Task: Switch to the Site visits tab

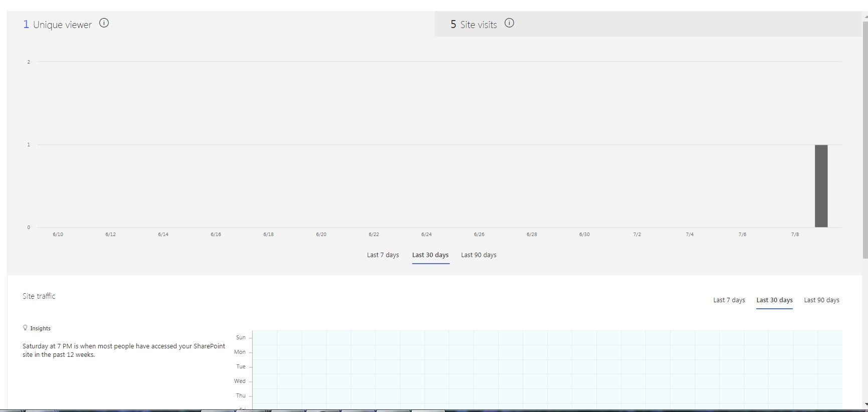Action: click(473, 25)
